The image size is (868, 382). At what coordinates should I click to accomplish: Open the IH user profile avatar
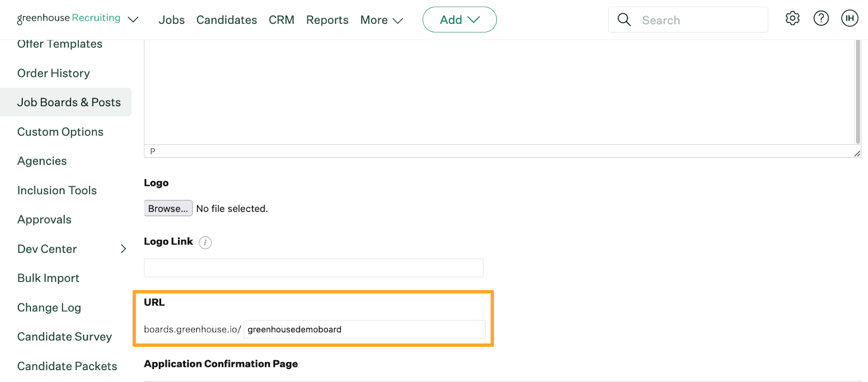[850, 18]
